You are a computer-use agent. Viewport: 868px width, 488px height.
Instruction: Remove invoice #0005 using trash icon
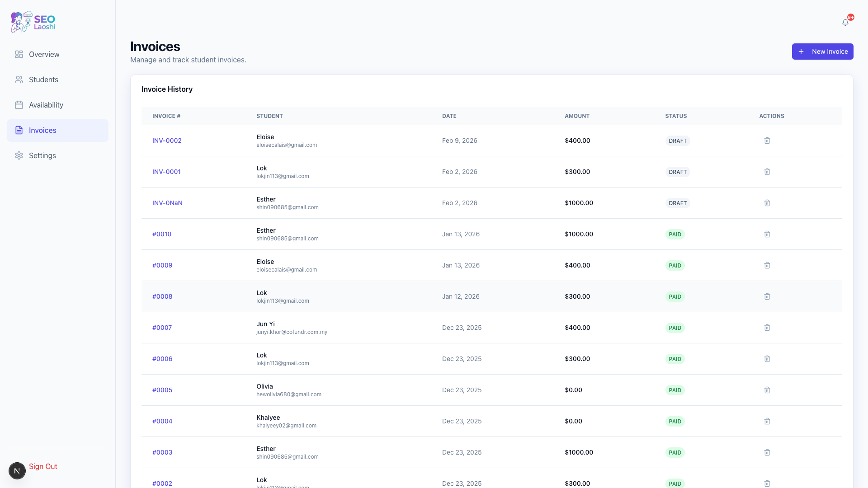[767, 390]
